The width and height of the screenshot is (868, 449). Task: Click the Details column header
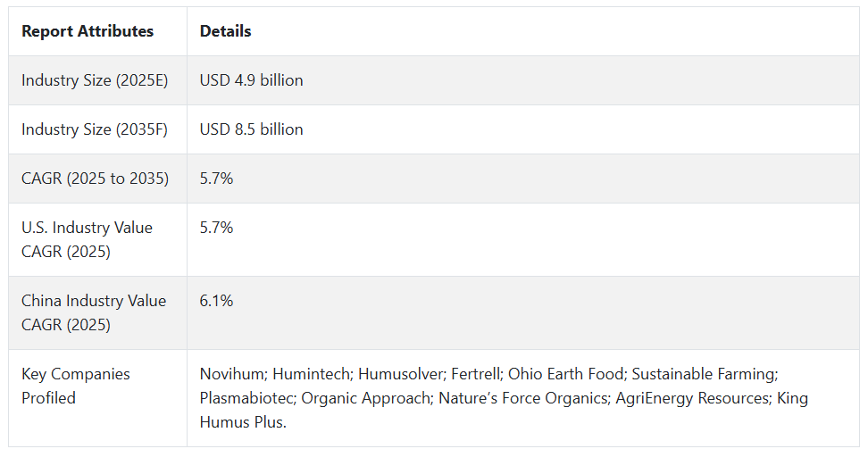(x=225, y=31)
